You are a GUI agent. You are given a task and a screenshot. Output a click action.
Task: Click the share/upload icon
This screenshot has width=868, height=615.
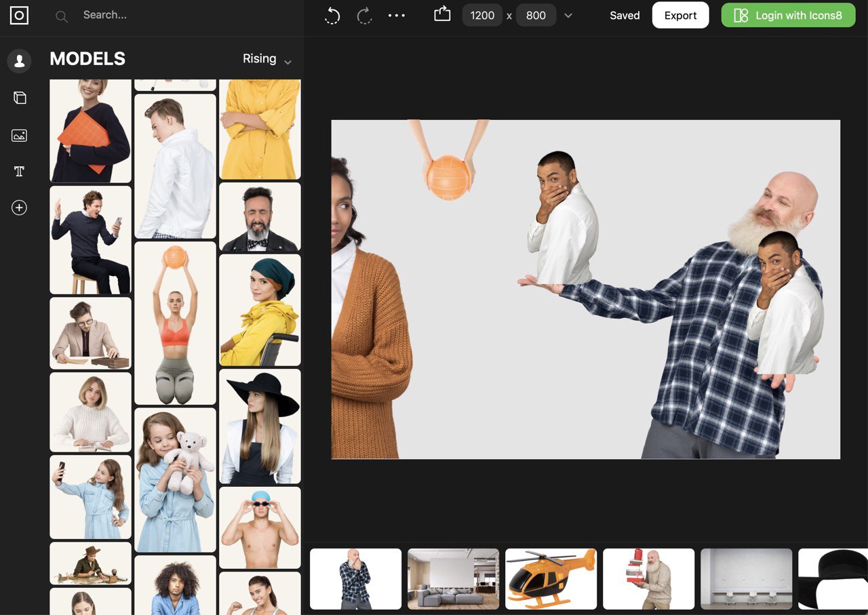(x=442, y=14)
